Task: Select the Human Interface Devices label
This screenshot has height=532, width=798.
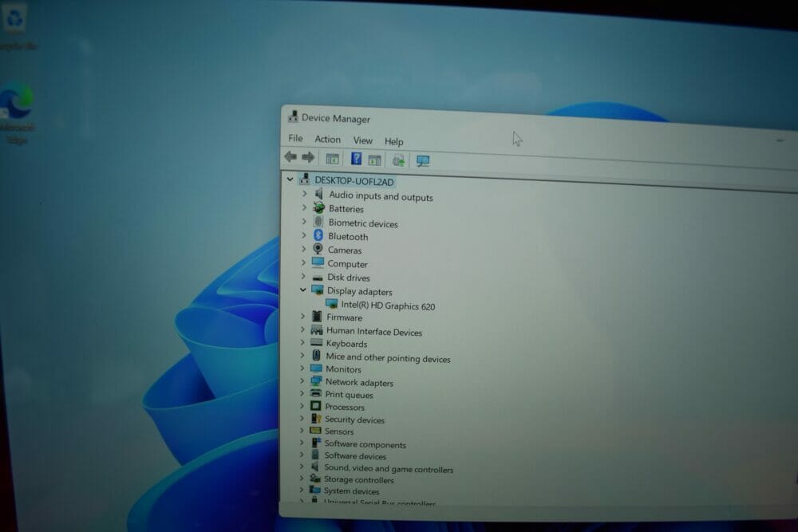Action: pyautogui.click(x=374, y=332)
